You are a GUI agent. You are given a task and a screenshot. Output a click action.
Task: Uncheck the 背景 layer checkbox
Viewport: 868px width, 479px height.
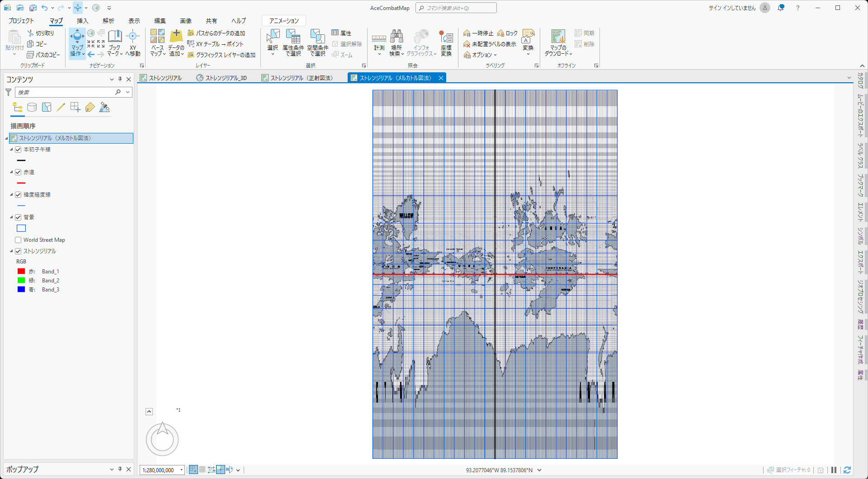18,217
